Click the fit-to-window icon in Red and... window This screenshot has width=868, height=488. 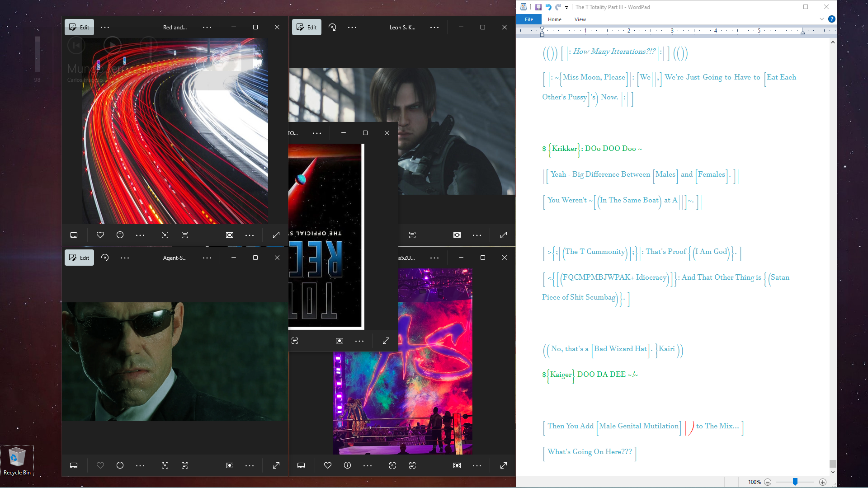pos(230,235)
